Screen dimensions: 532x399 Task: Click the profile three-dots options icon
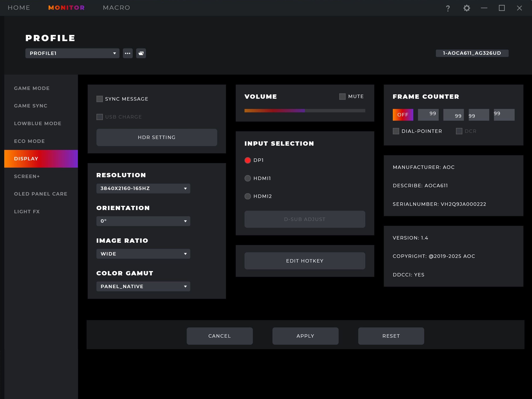pyautogui.click(x=127, y=53)
